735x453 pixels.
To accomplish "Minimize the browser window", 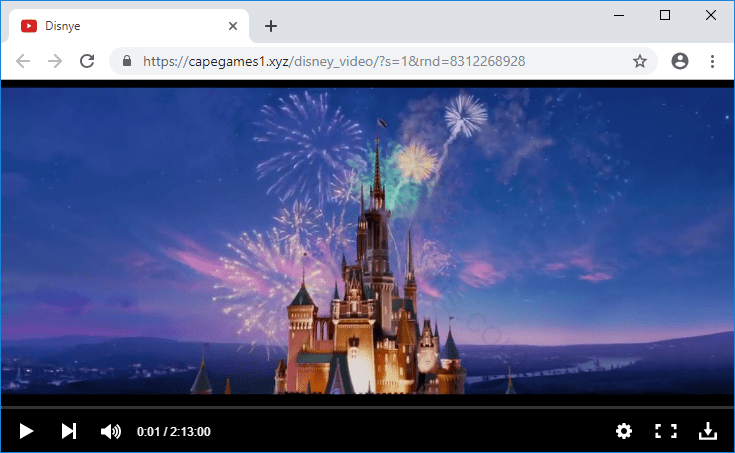I will (619, 15).
